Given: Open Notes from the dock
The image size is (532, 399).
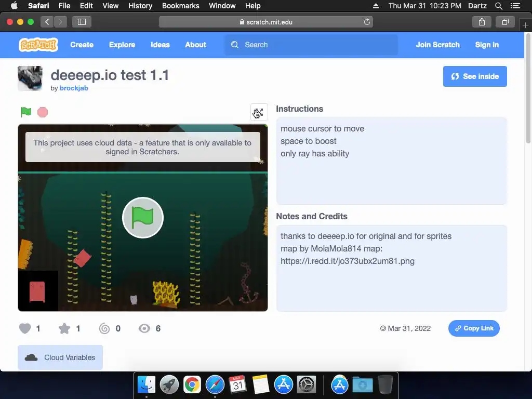Looking at the screenshot, I should point(261,385).
